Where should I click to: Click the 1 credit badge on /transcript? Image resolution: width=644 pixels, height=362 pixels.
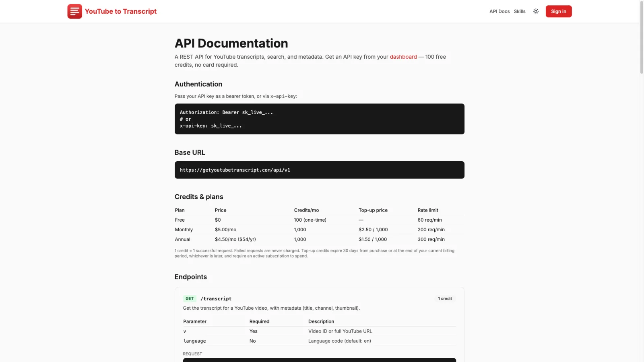pos(445,298)
